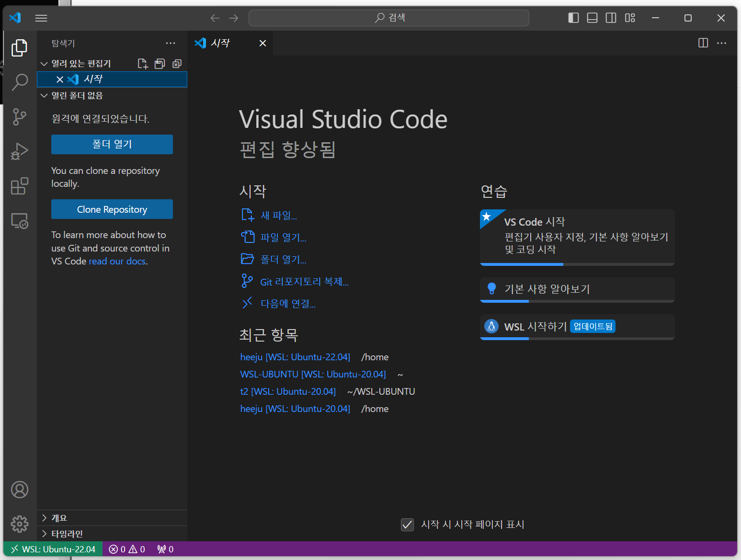Click the errors and warnings status indicator
The height and width of the screenshot is (560, 741).
click(x=127, y=549)
